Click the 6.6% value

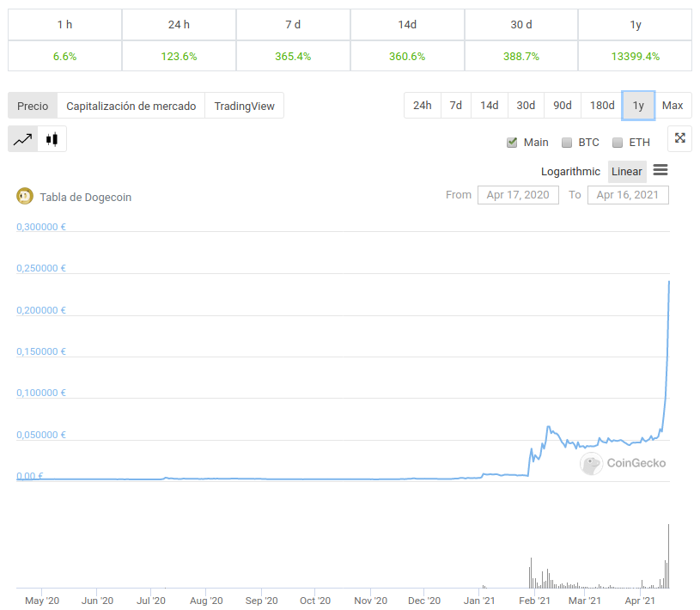tap(64, 57)
